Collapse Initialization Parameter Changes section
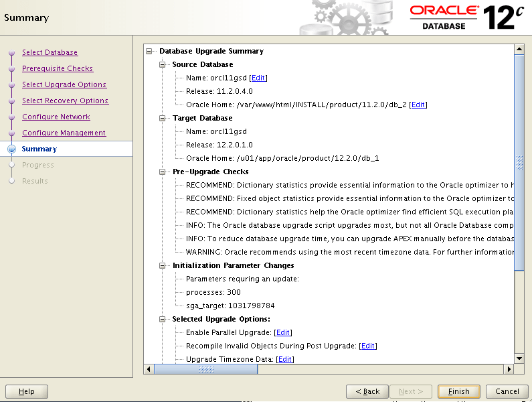This screenshot has height=402, width=532. coord(163,266)
